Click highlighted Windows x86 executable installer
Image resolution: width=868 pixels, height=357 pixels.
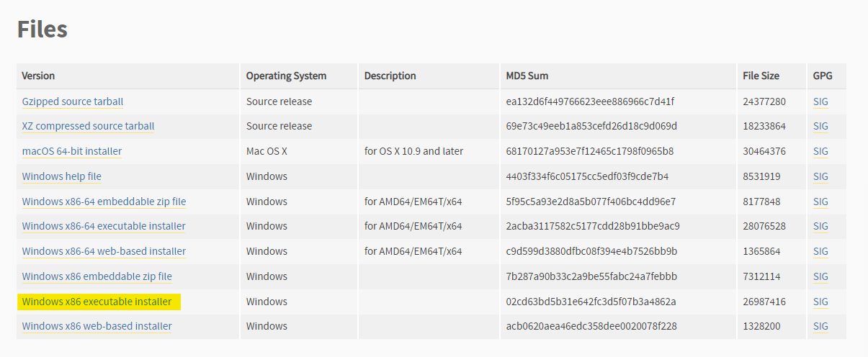point(97,302)
